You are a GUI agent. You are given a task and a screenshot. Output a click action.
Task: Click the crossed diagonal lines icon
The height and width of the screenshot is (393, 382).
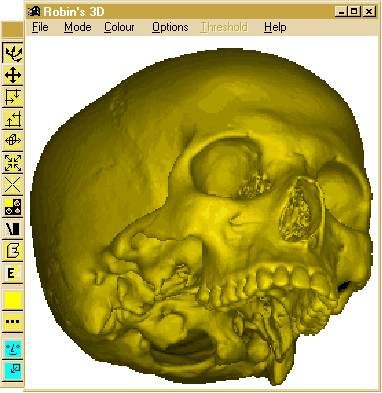pyautogui.click(x=13, y=185)
